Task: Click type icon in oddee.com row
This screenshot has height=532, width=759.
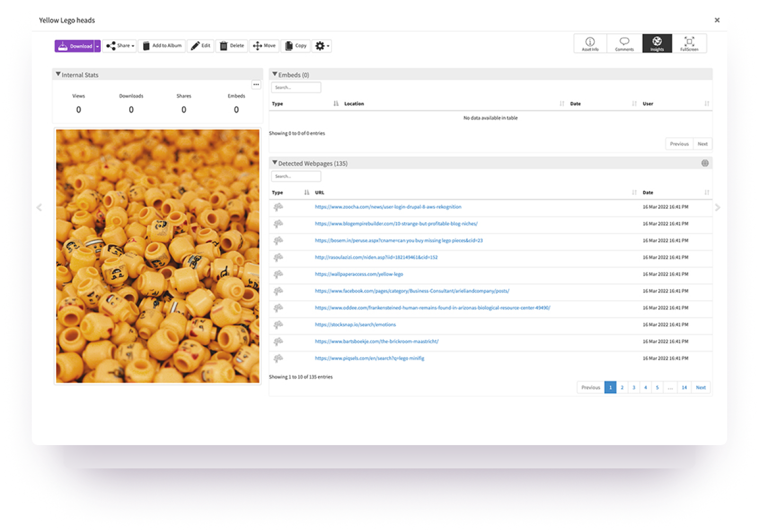Action: pyautogui.click(x=278, y=308)
